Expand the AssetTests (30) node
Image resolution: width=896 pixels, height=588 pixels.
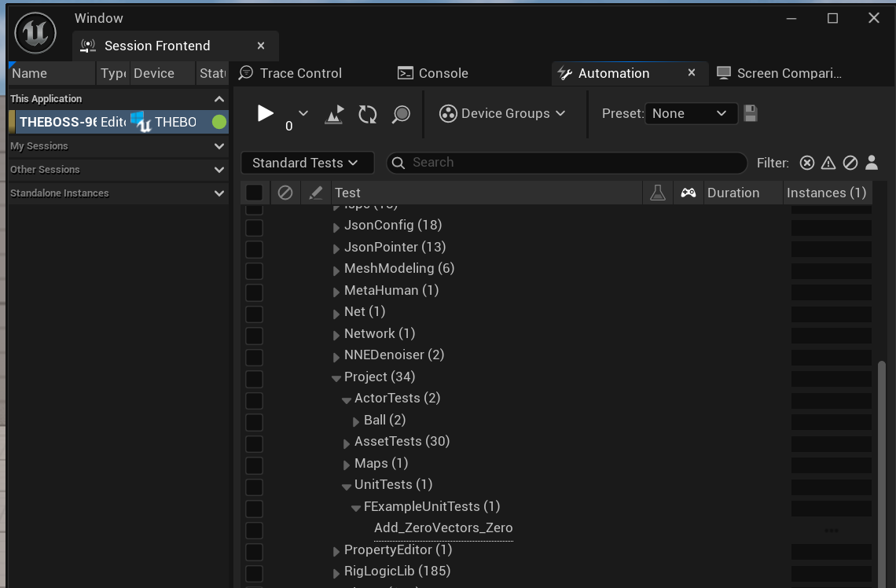click(347, 443)
